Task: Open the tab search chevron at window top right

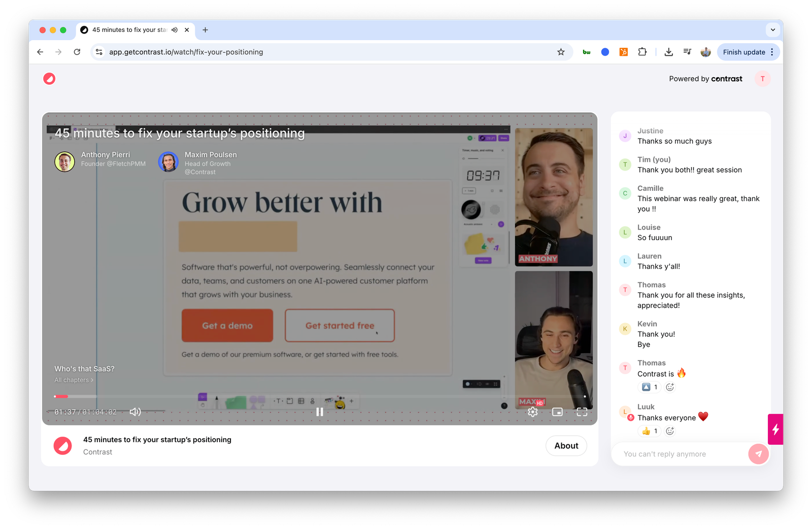Action: (772, 30)
